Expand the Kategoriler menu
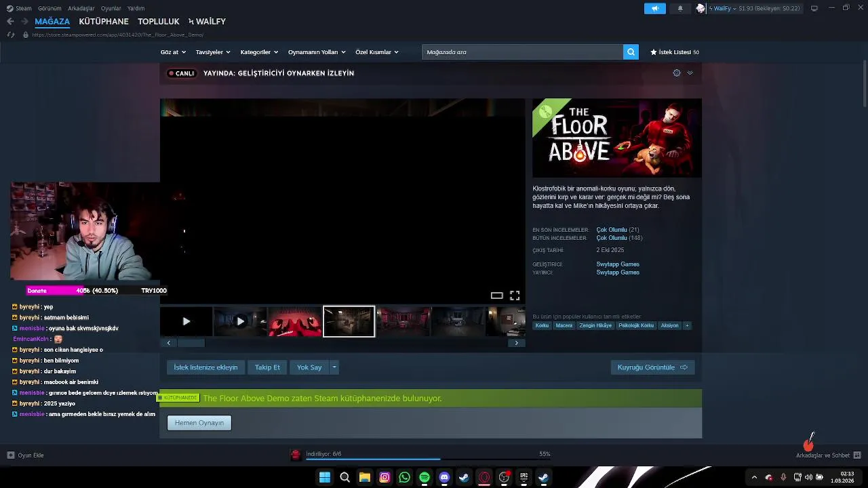868x488 pixels. (x=260, y=52)
